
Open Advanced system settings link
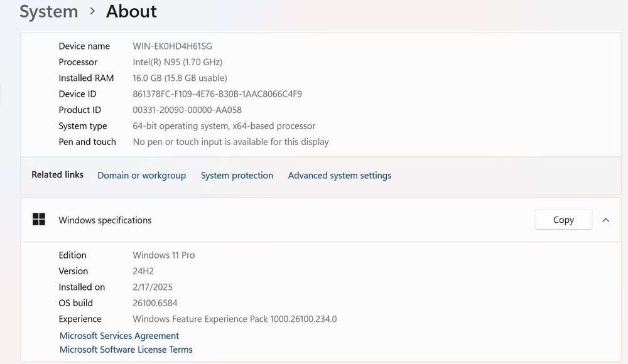[x=339, y=176]
